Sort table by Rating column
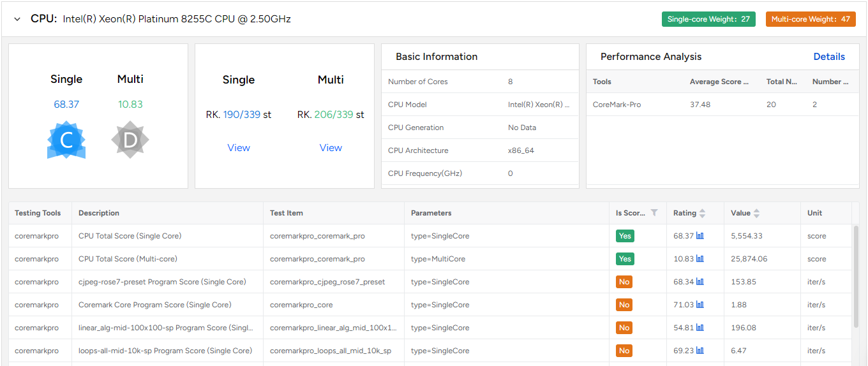This screenshot has width=868, height=366. pos(703,213)
